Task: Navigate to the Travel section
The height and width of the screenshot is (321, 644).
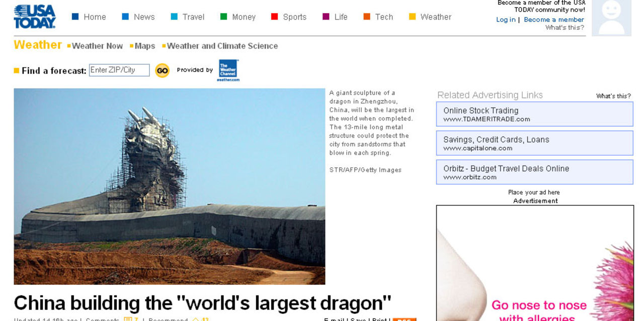Action: (x=194, y=17)
